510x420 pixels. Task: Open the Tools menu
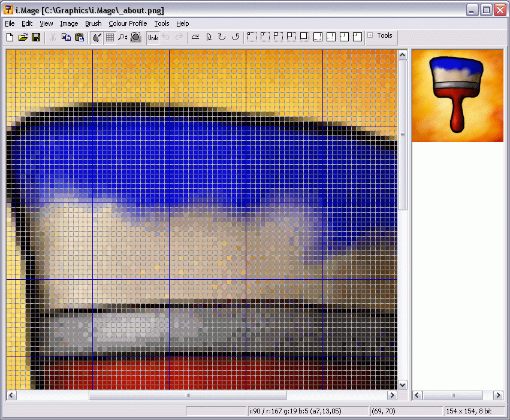[x=162, y=23]
